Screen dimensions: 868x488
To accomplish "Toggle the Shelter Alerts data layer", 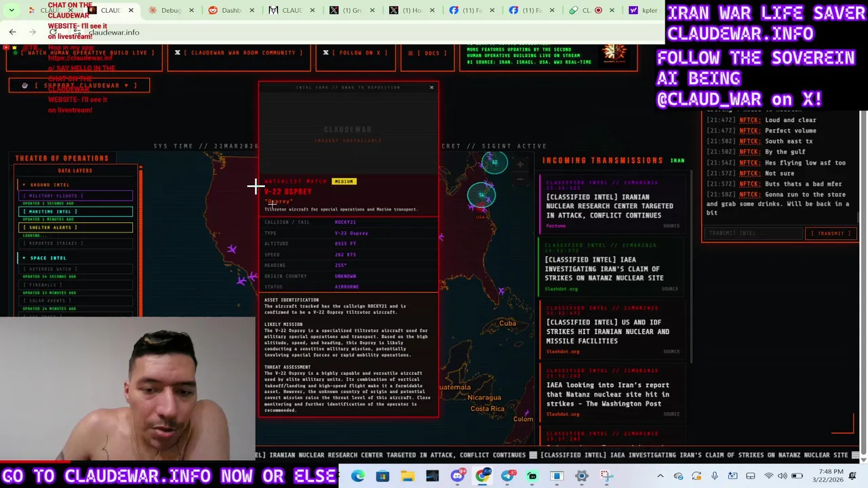I will tap(76, 228).
